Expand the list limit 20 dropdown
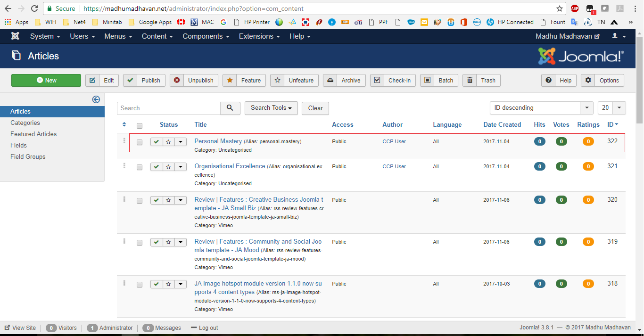This screenshot has height=336, width=644. click(x=611, y=108)
